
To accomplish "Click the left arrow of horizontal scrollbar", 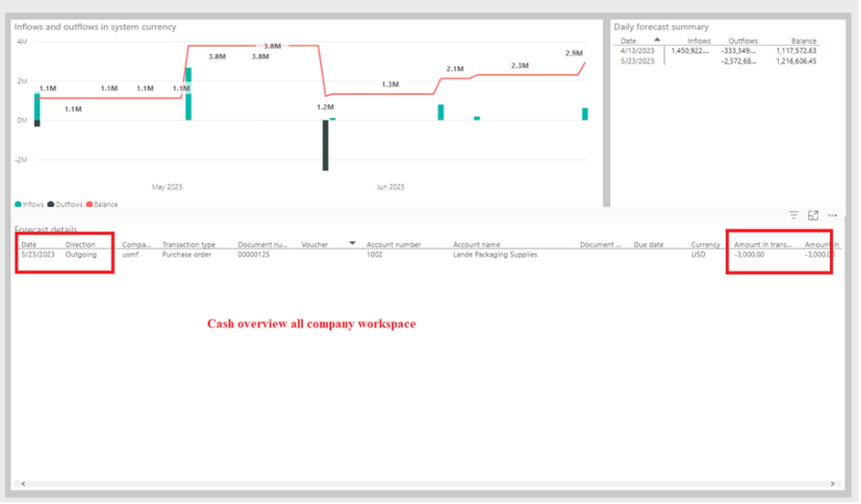I will [x=23, y=484].
